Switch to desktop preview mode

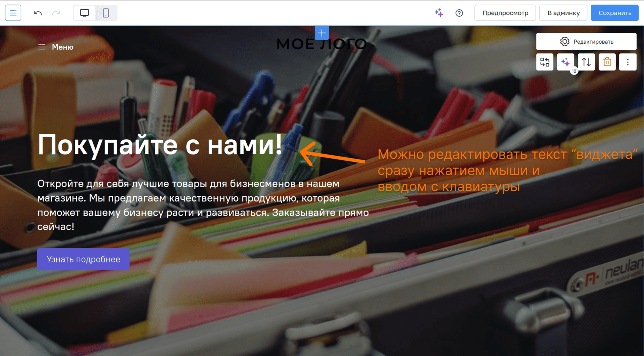[85, 13]
